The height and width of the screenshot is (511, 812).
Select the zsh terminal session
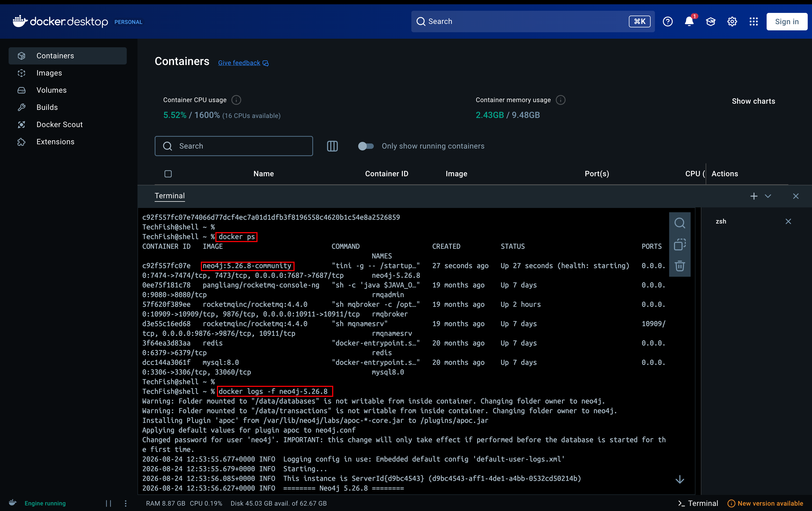[721, 221]
